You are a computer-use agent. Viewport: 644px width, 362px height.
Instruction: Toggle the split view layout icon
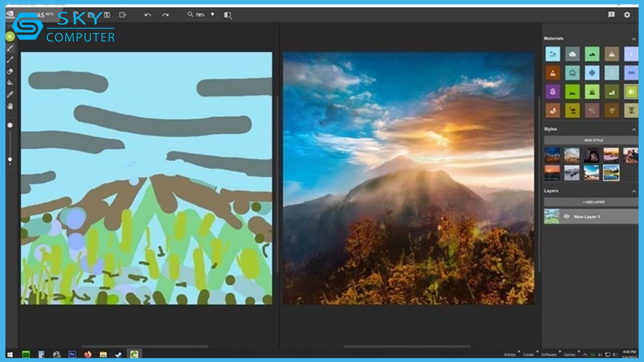(228, 15)
